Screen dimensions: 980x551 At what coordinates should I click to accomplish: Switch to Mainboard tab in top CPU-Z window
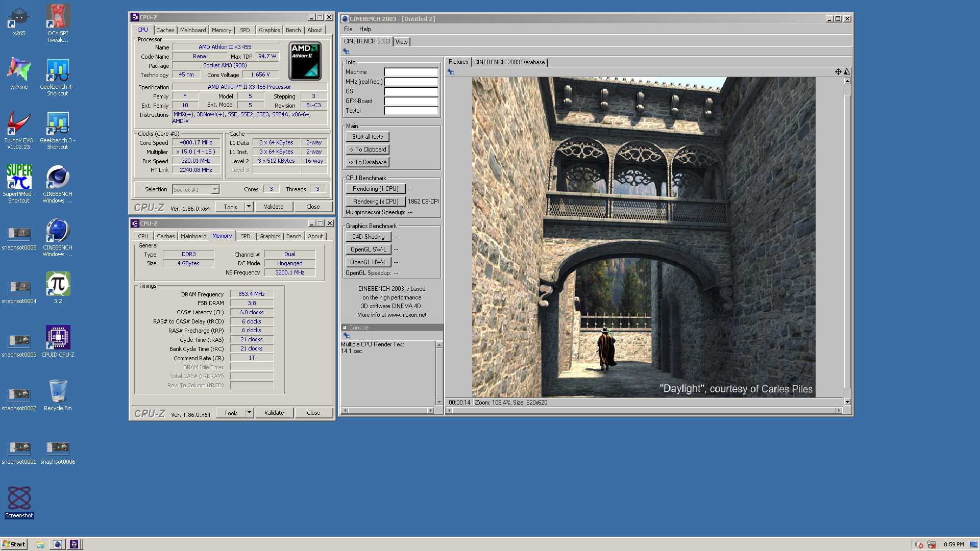193,30
